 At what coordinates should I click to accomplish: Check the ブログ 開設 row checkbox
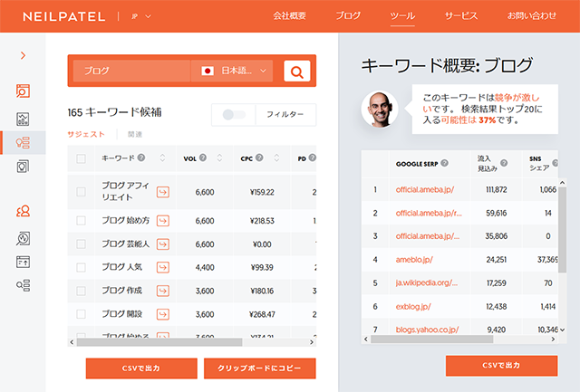(x=81, y=314)
